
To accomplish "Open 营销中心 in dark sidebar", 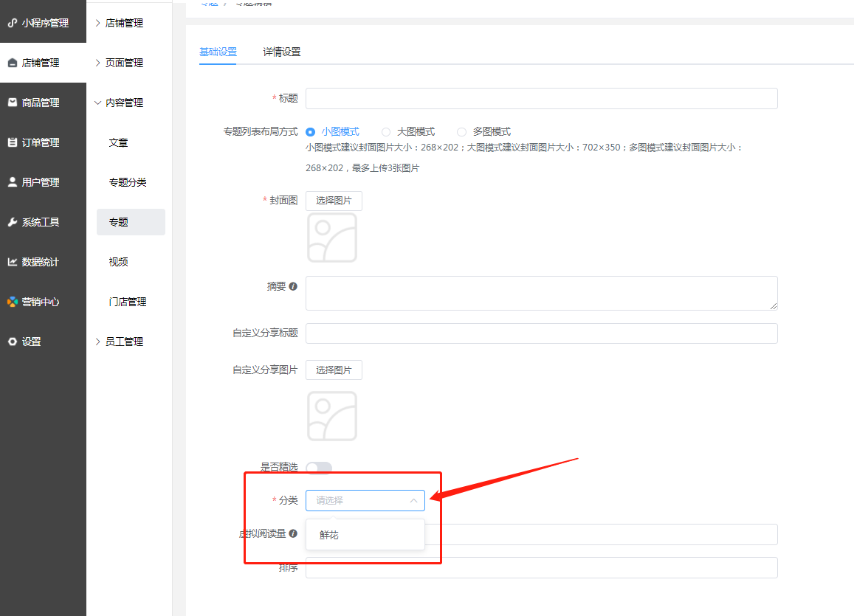I will pyautogui.click(x=43, y=302).
